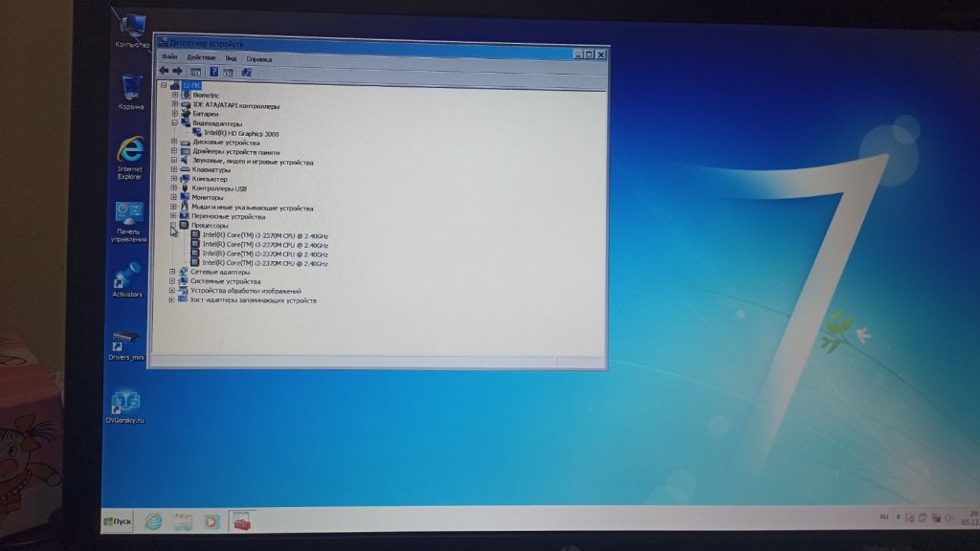The image size is (980, 551).
Task: Click the Forward arrow in the toolbar
Action: (177, 71)
